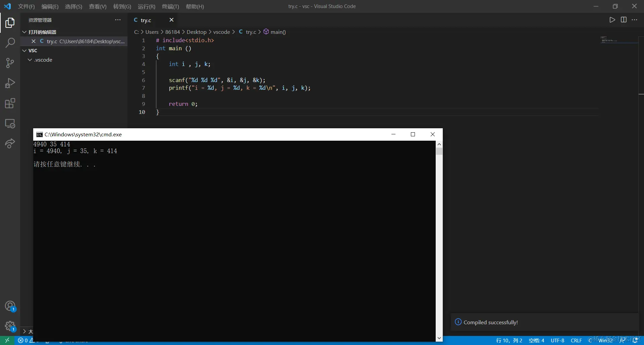Open the 转到(G) menu
Image resolution: width=644 pixels, height=345 pixels.
click(122, 6)
